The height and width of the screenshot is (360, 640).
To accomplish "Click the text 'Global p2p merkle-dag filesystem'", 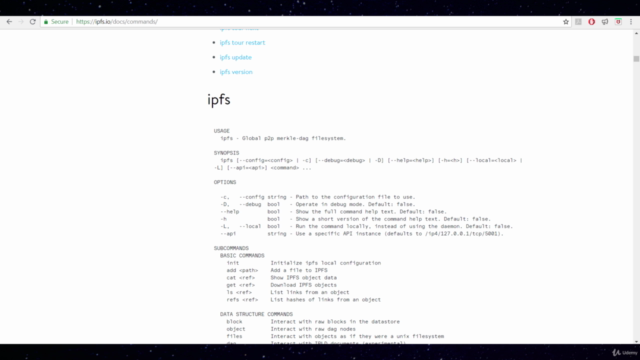I will (x=293, y=138).
